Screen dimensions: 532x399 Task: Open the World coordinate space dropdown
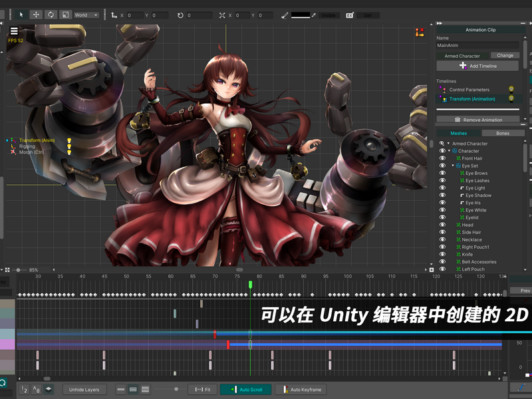86,15
